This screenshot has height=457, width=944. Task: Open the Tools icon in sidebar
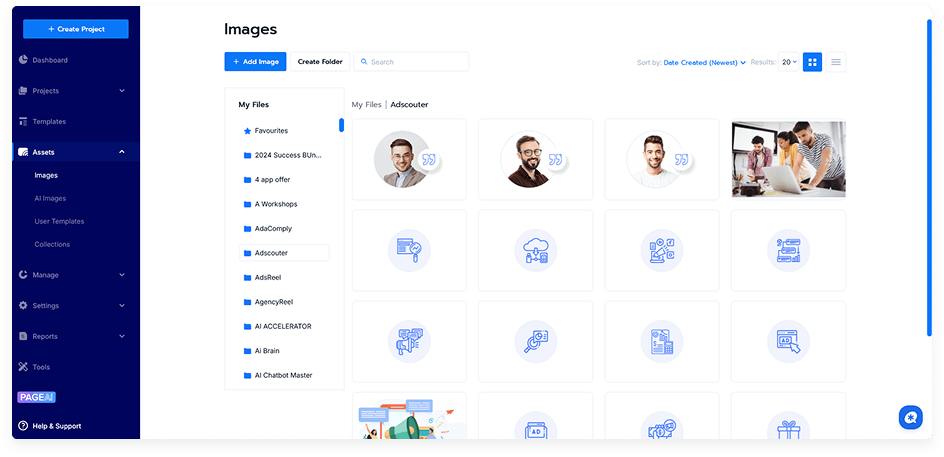click(x=23, y=367)
